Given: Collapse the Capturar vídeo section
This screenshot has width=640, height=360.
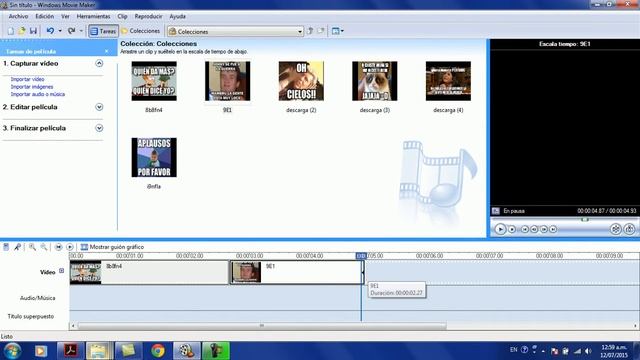Looking at the screenshot, I should click(99, 63).
